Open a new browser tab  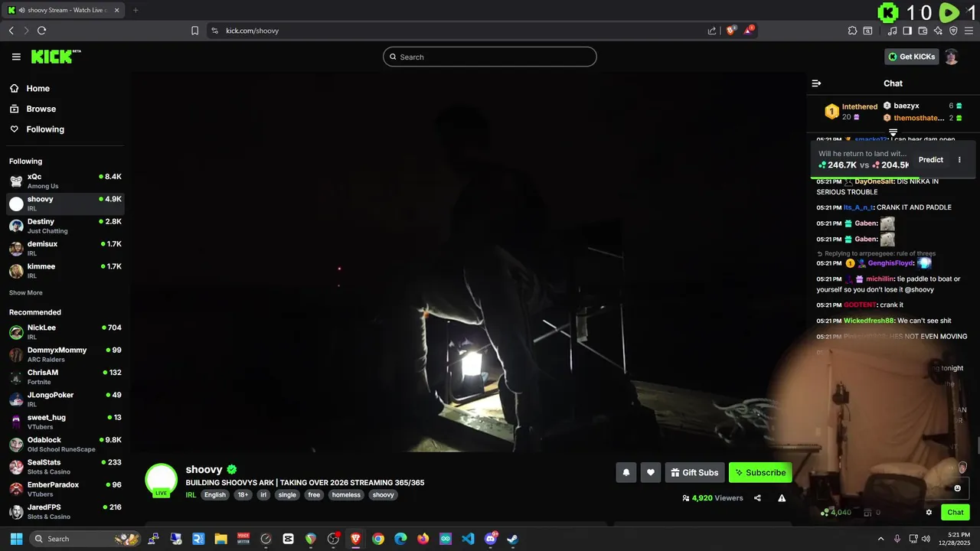136,10
